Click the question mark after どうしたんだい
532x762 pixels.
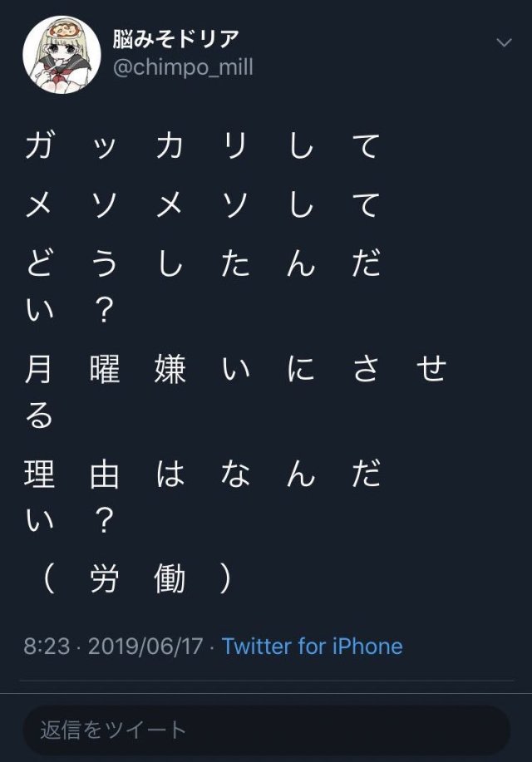(104, 311)
